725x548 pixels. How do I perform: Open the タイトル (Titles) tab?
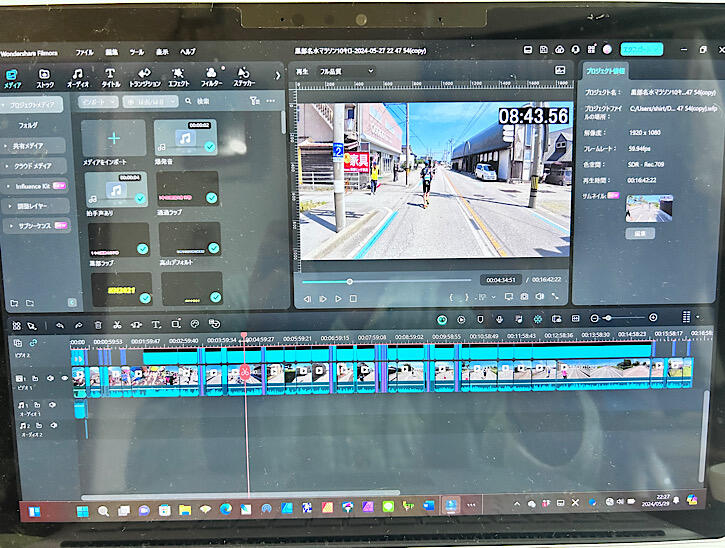tap(110, 78)
